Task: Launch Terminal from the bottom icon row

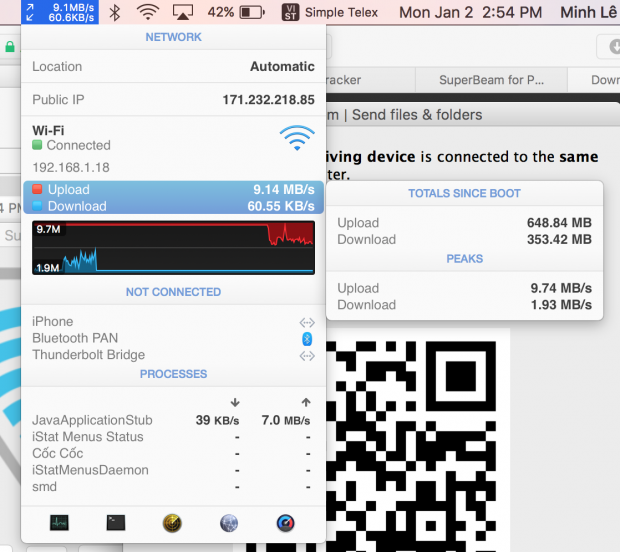Action: point(116,522)
